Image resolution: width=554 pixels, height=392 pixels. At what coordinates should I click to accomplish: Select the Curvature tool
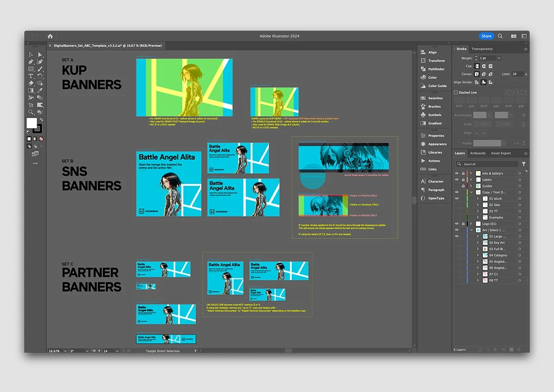pos(40,62)
